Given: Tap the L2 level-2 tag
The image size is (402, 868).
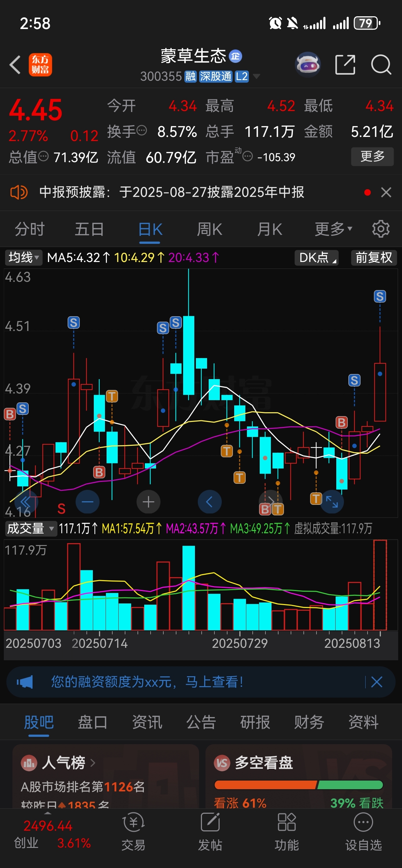Looking at the screenshot, I should pos(242,77).
